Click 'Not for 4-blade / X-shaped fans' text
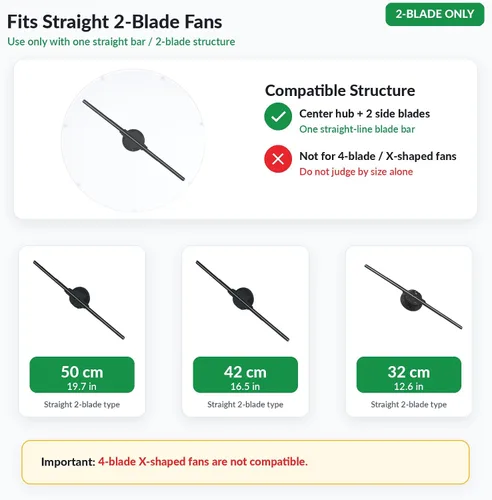Viewport: 492px width, 500px height. [378, 156]
